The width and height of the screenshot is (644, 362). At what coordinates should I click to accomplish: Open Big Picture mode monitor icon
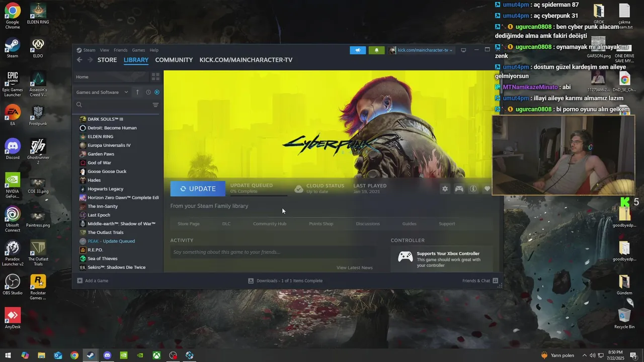click(463, 50)
